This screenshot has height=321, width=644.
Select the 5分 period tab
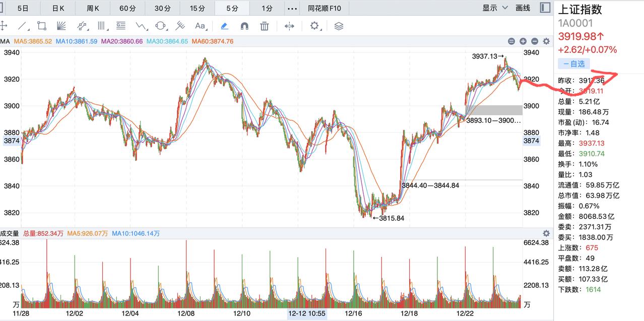[232, 8]
